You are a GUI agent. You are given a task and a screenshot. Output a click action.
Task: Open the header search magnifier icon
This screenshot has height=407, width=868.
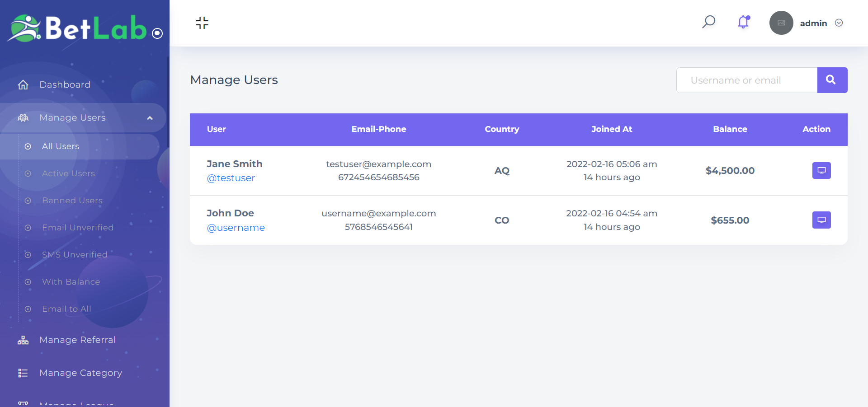click(x=708, y=22)
